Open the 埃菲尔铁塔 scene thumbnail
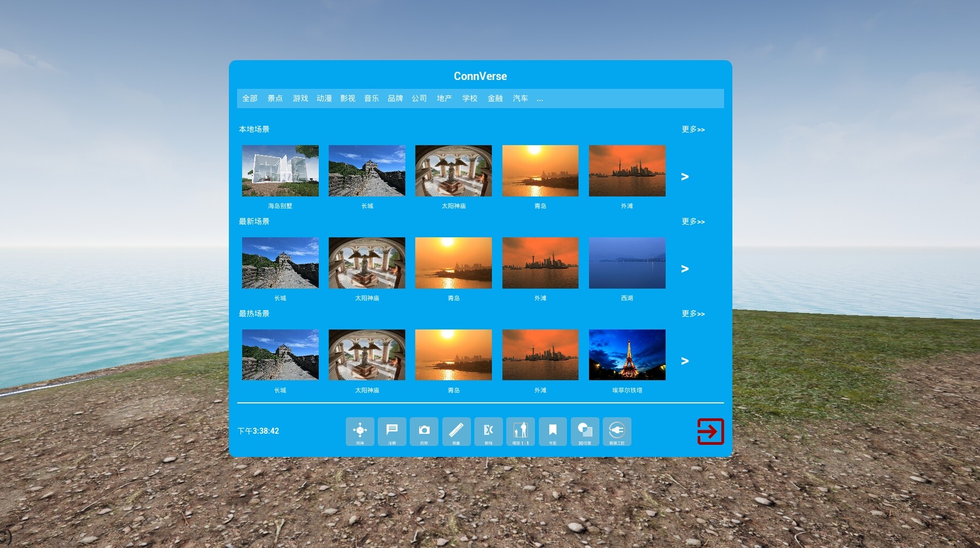The height and width of the screenshot is (548, 980). coord(626,354)
